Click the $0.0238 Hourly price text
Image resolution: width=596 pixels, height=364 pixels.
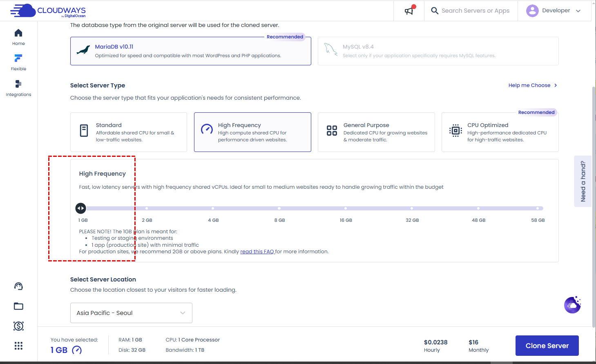[435, 346]
